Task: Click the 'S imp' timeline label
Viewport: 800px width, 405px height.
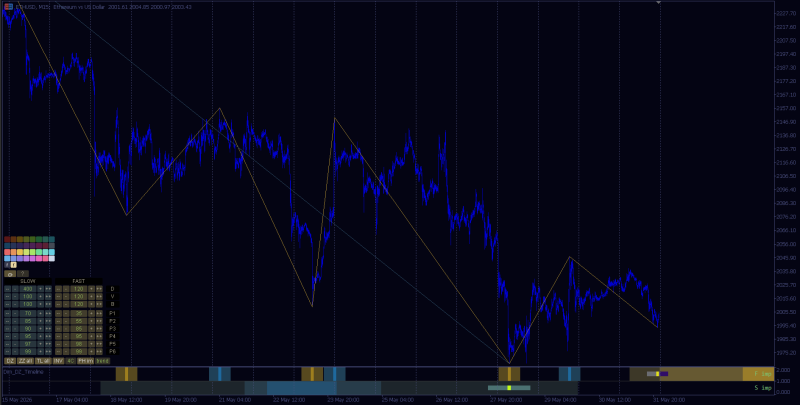Action: pos(763,388)
